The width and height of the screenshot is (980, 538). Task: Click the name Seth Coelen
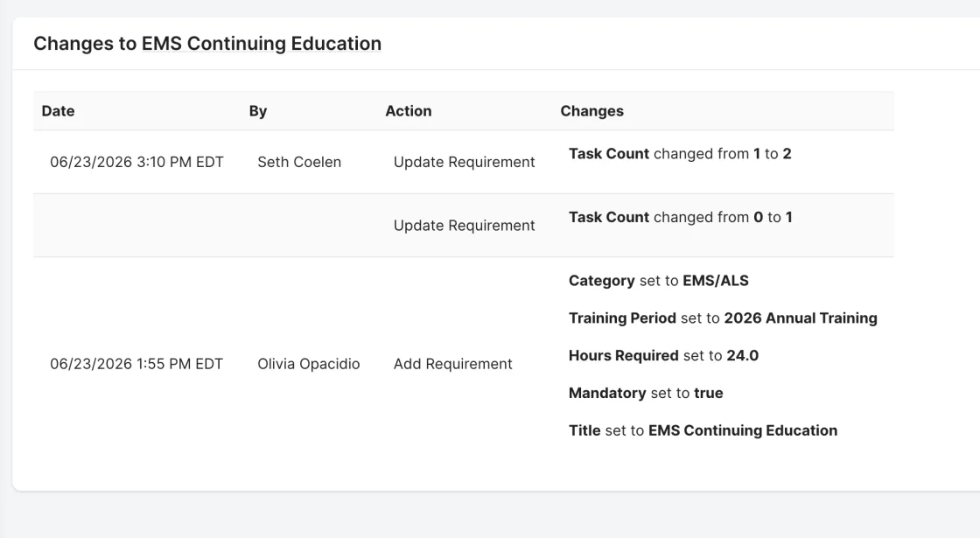[299, 162]
